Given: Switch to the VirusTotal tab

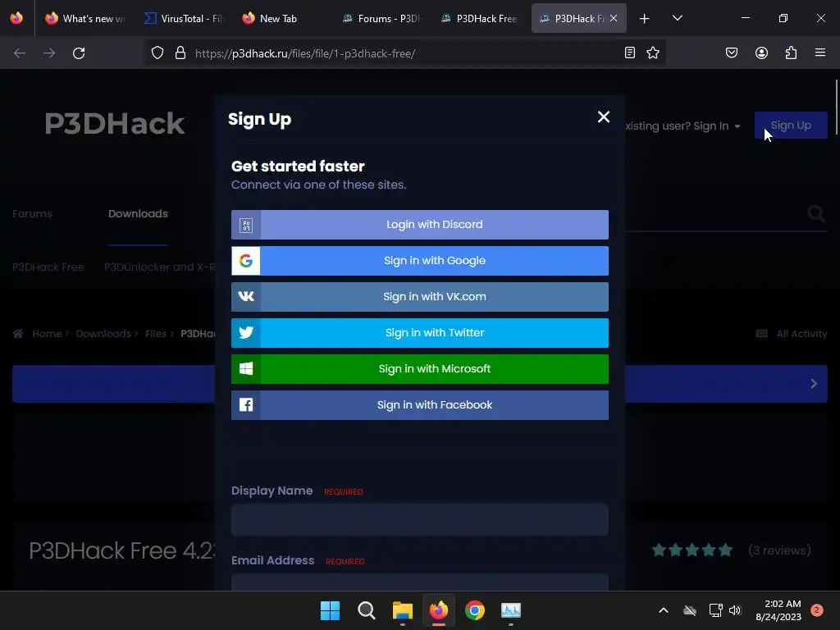Looking at the screenshot, I should coord(183,19).
